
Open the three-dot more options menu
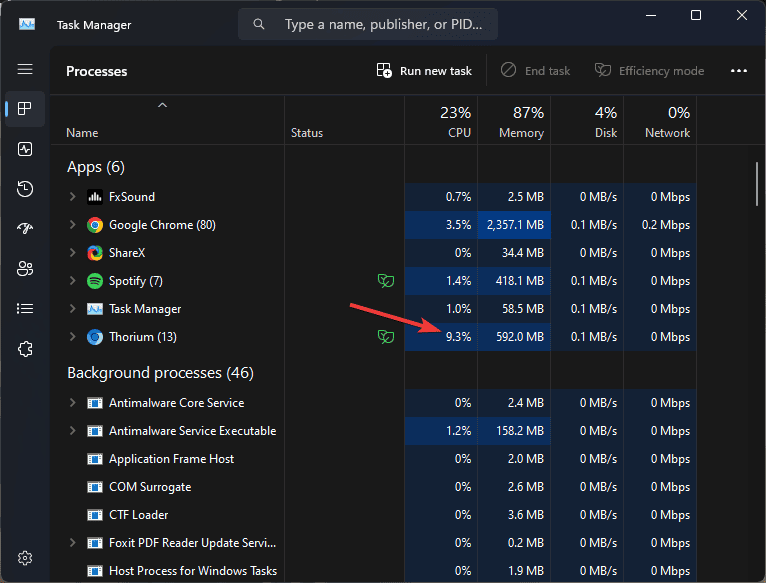(x=739, y=71)
